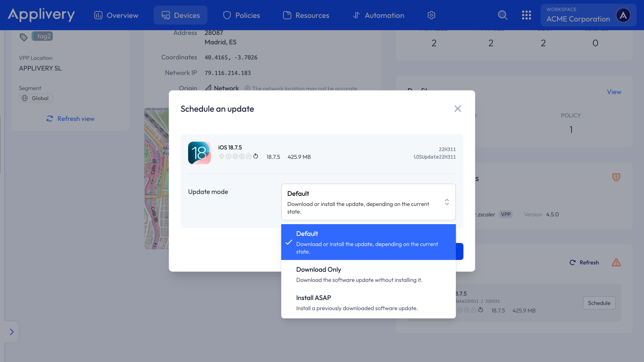Screen dimensions: 644x362
Task: Click the search magnifier icon
Action: pos(503,15)
